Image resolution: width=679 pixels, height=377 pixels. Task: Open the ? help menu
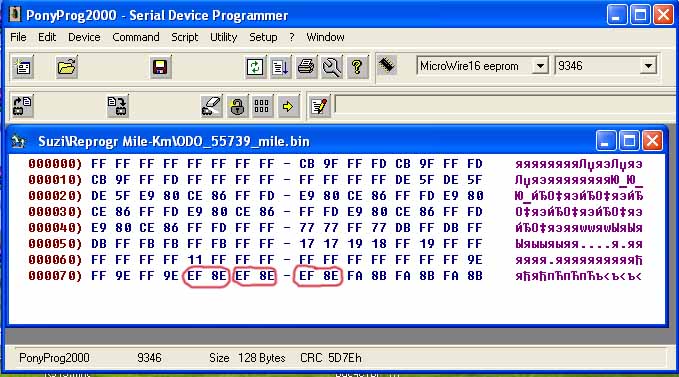(292, 37)
